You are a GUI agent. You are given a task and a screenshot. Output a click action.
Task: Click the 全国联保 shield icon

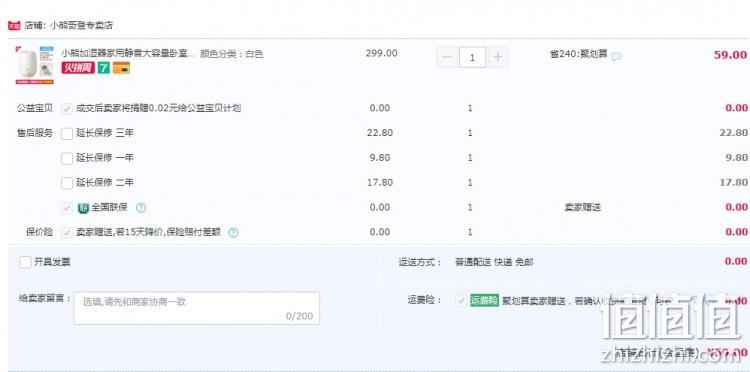(x=83, y=208)
